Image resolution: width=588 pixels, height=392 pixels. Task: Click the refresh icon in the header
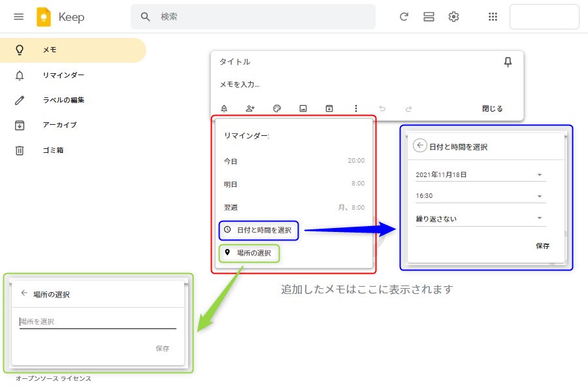pyautogui.click(x=404, y=17)
